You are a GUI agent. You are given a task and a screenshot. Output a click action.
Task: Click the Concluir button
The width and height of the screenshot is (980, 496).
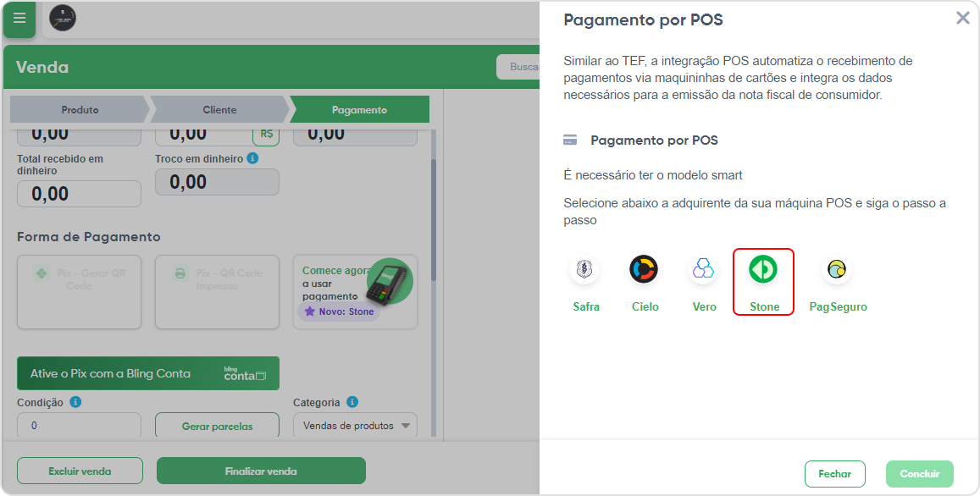[919, 474]
